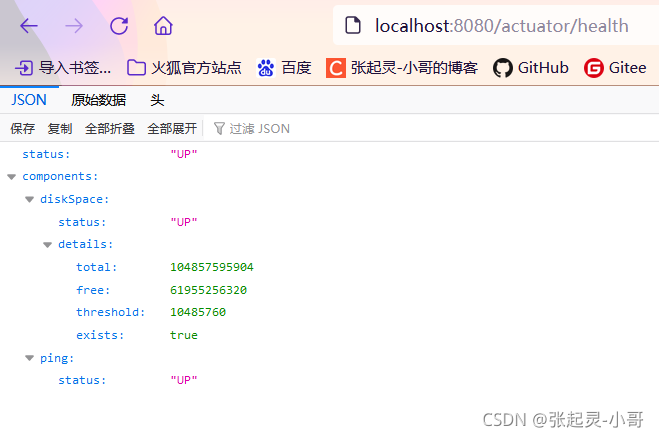Collapse the components node
659x437 pixels.
pos(12,177)
